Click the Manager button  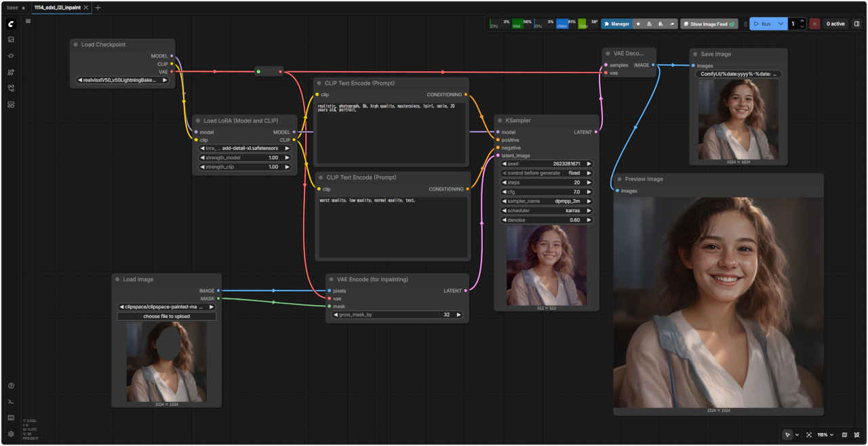pos(616,24)
